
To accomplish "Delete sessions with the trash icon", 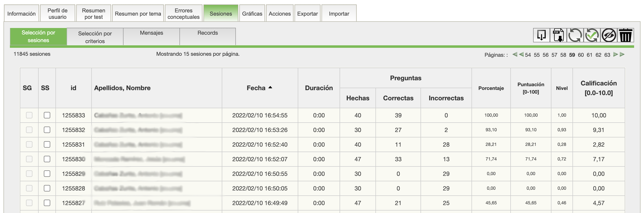I will [625, 35].
